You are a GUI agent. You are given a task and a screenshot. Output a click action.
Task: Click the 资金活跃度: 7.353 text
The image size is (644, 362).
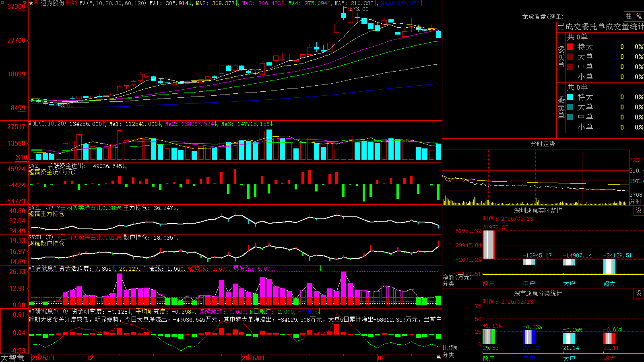click(x=85, y=269)
